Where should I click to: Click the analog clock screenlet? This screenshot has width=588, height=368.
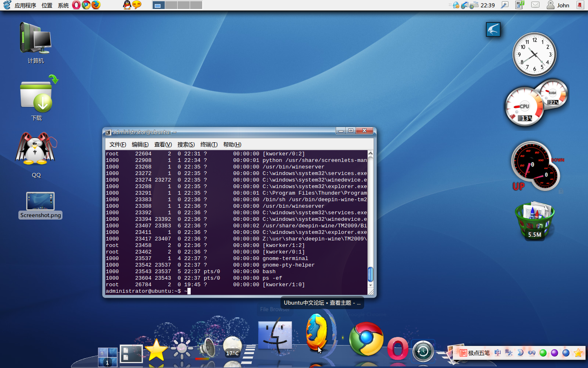coord(535,54)
